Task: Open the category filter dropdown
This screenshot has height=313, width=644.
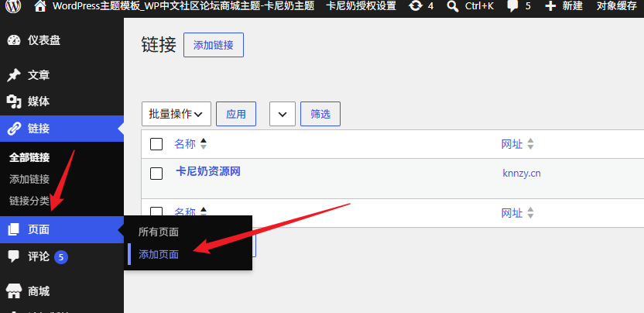Action: pyautogui.click(x=283, y=114)
